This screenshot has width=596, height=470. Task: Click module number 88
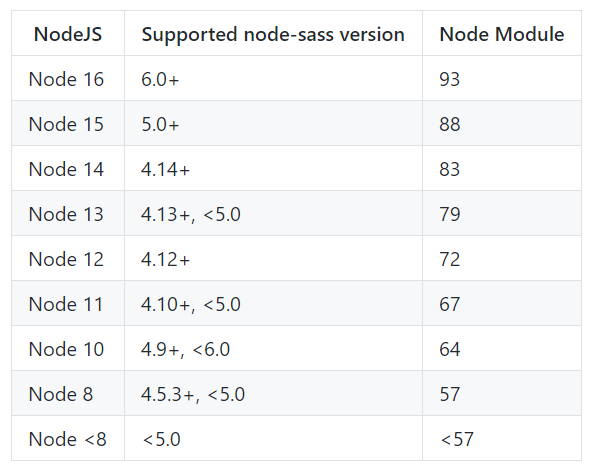point(450,124)
